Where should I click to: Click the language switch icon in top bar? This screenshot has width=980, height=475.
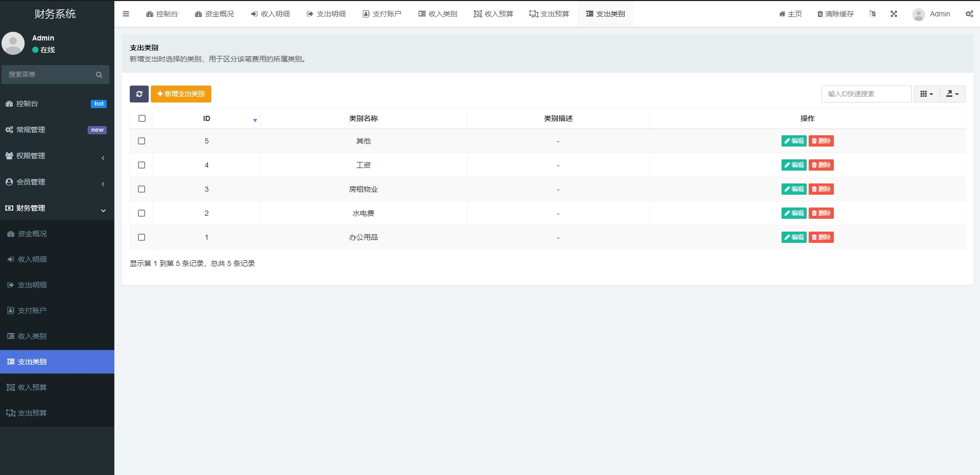[x=872, y=14]
